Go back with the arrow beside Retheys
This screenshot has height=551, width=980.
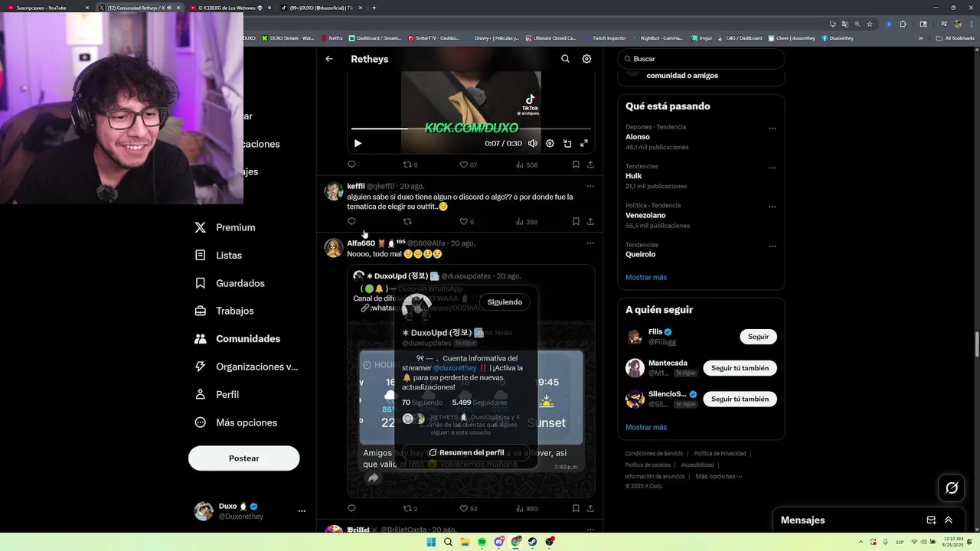pos(329,59)
